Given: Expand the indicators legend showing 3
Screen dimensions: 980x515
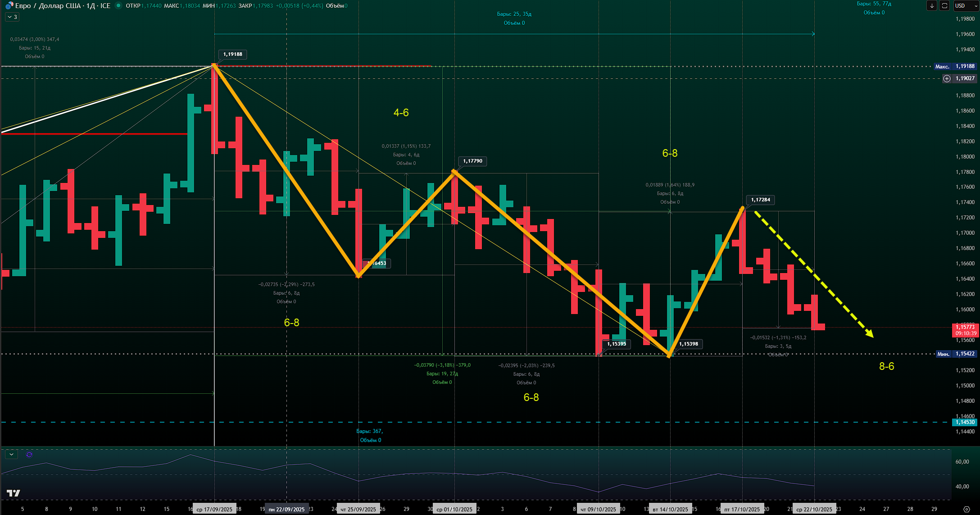Looking at the screenshot, I should coord(12,17).
